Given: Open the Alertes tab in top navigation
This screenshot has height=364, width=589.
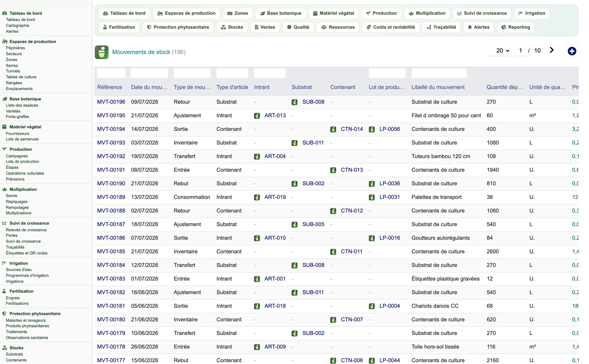Looking at the screenshot, I should pyautogui.click(x=479, y=27).
